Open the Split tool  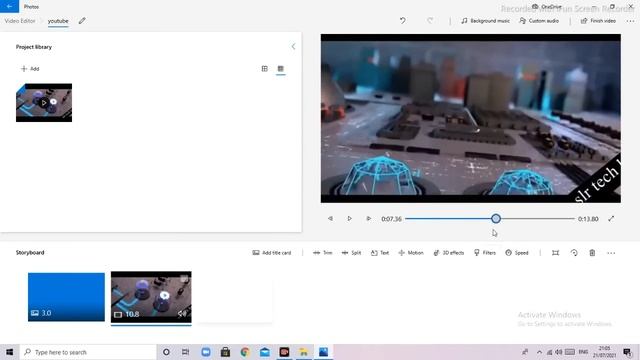pyautogui.click(x=351, y=253)
